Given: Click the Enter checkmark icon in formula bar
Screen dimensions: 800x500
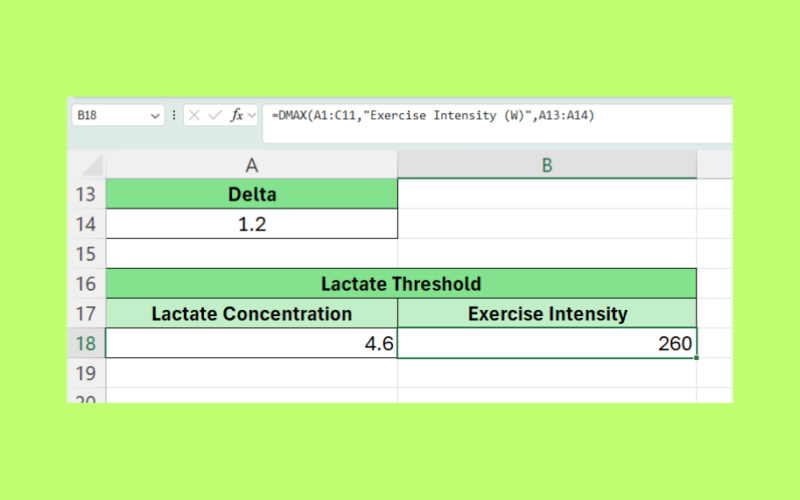Looking at the screenshot, I should [x=214, y=116].
